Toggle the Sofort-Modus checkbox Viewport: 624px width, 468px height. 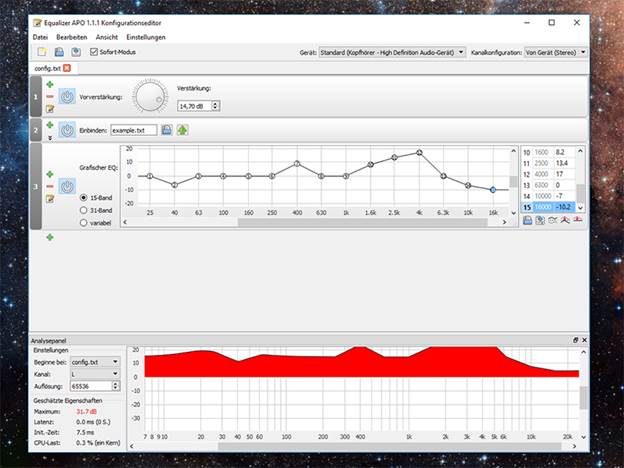tap(94, 52)
